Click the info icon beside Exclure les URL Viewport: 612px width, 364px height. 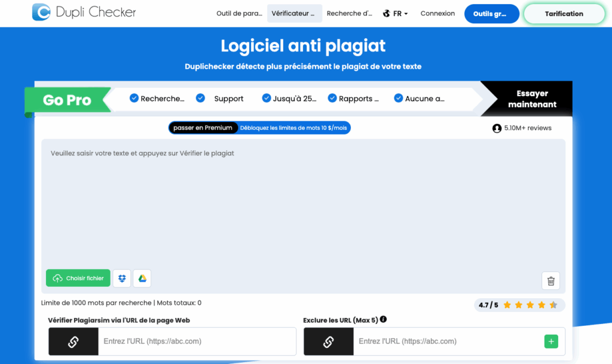pos(383,319)
